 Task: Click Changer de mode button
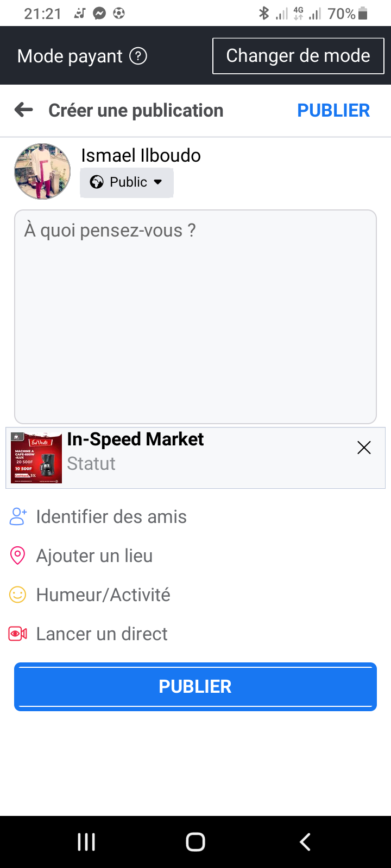[298, 56]
